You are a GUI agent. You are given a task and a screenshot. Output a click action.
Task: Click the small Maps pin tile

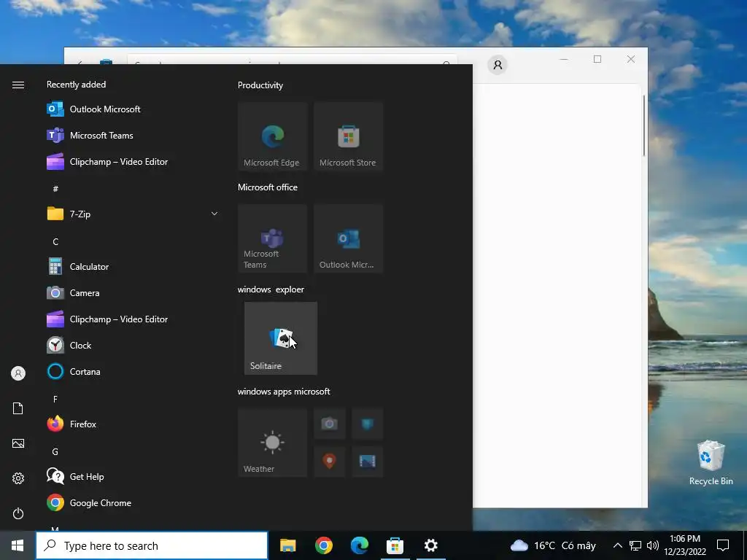(x=329, y=462)
